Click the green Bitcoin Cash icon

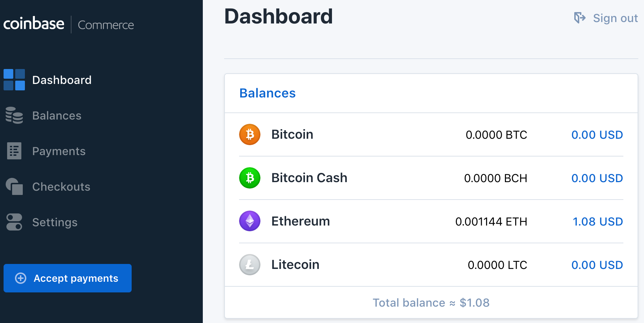249,178
